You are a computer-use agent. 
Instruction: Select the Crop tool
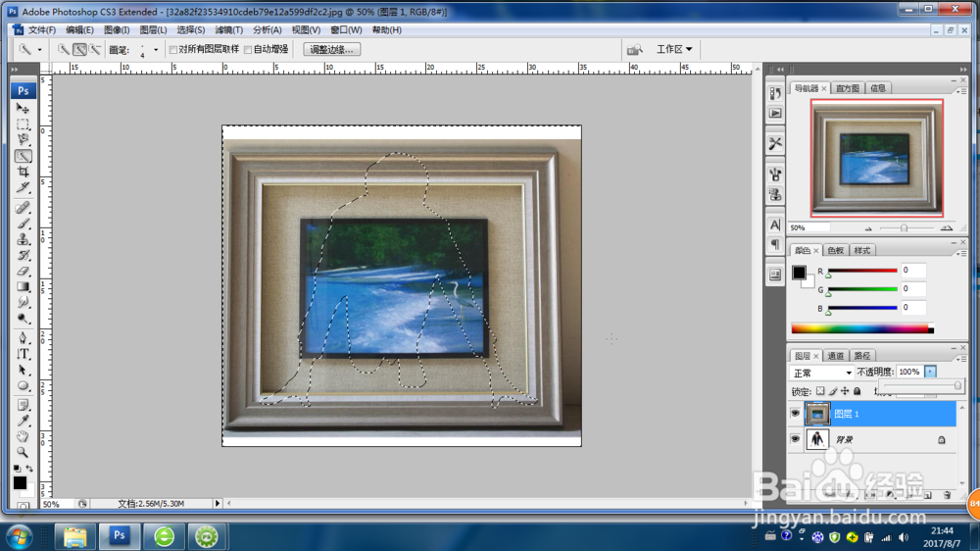(x=24, y=172)
